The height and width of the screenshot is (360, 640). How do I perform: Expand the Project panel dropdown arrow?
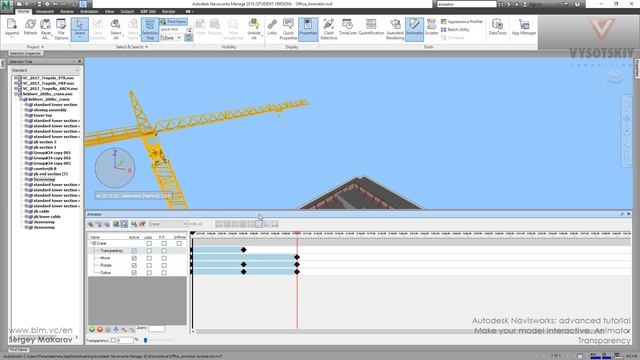[x=42, y=47]
